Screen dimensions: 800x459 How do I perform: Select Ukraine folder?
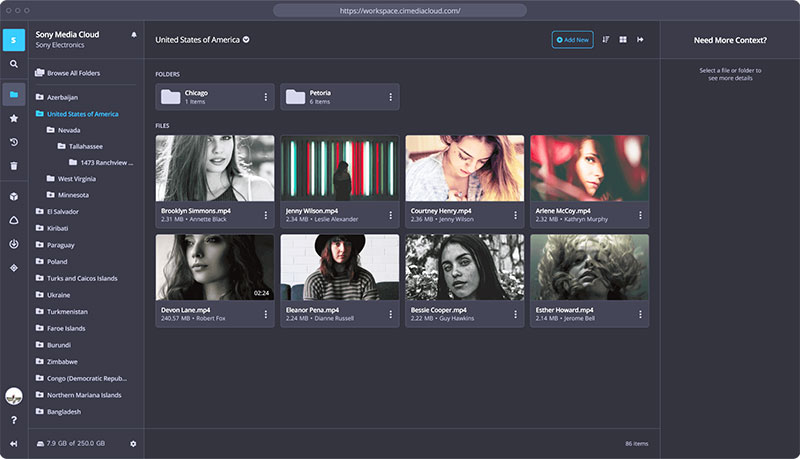point(53,295)
